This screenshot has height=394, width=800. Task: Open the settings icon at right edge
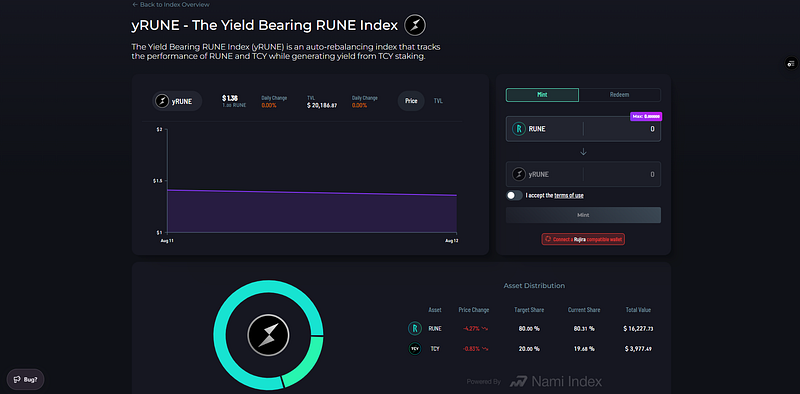coord(791,64)
